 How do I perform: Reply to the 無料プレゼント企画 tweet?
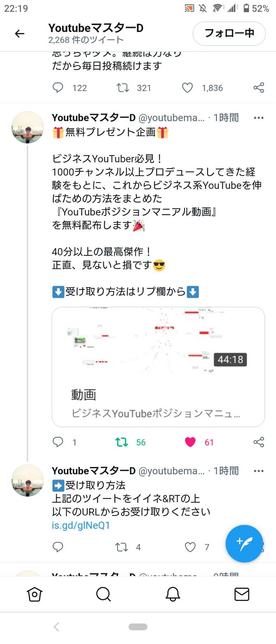[x=58, y=442]
